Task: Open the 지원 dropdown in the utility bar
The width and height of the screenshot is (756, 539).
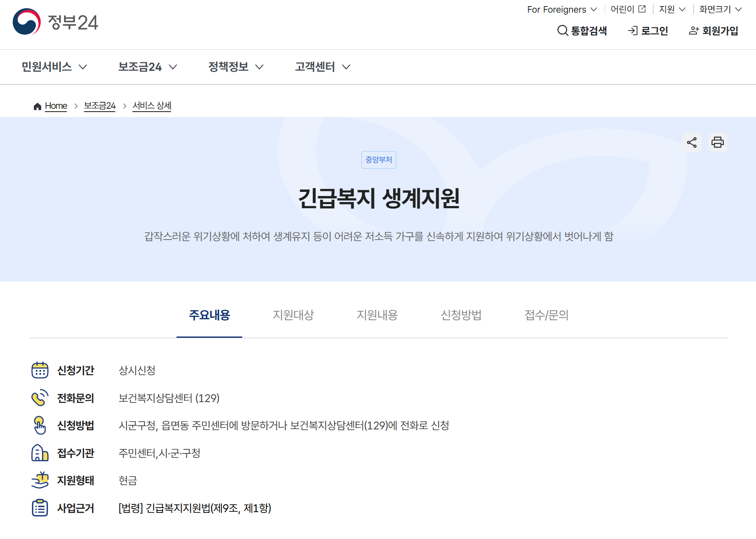Action: [672, 9]
